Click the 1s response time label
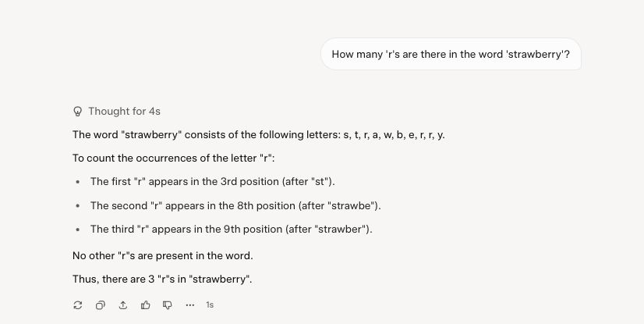 click(210, 305)
